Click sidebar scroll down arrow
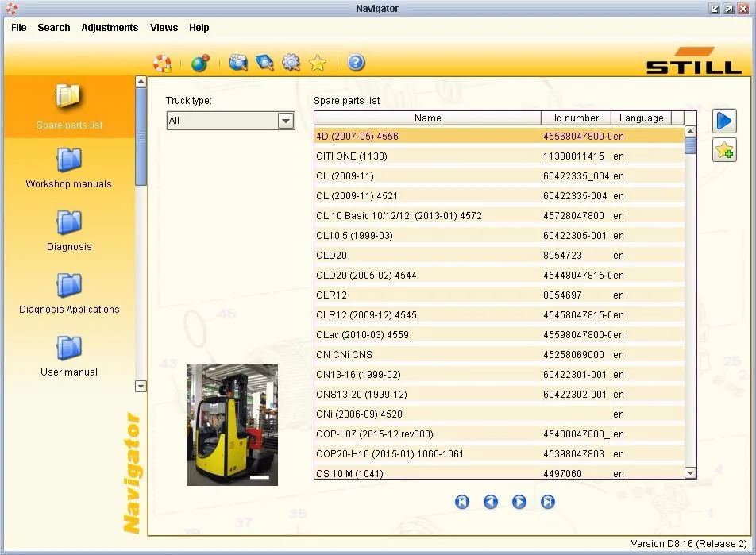The image size is (756, 555). pos(141,386)
